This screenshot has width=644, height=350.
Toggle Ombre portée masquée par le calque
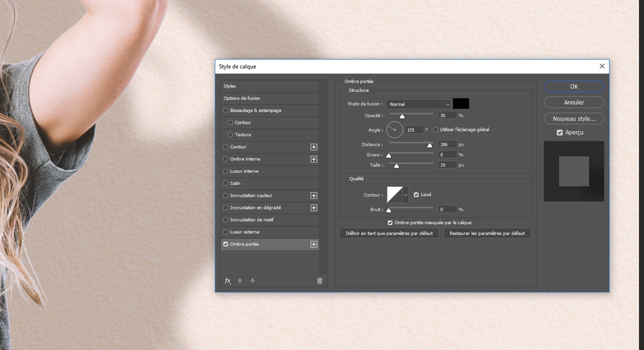click(390, 223)
